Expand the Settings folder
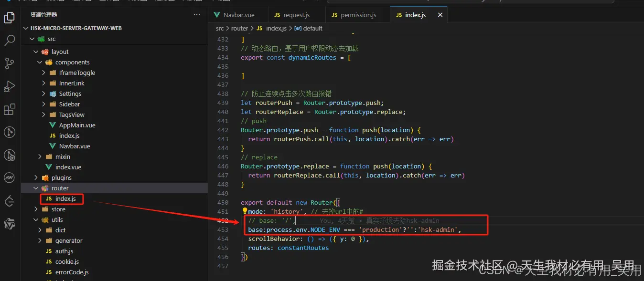 pyautogui.click(x=43, y=94)
